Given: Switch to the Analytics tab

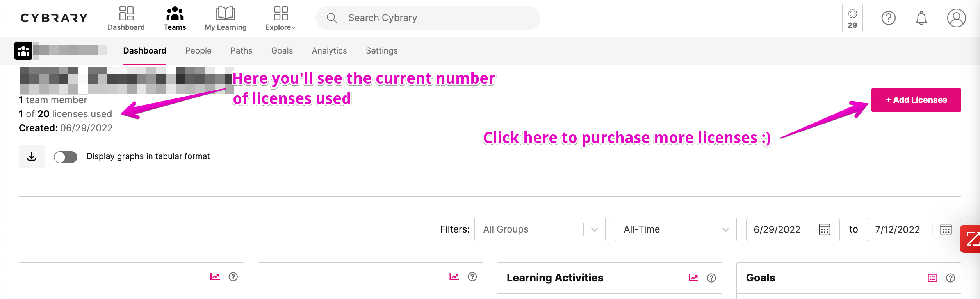Looking at the screenshot, I should [x=329, y=51].
